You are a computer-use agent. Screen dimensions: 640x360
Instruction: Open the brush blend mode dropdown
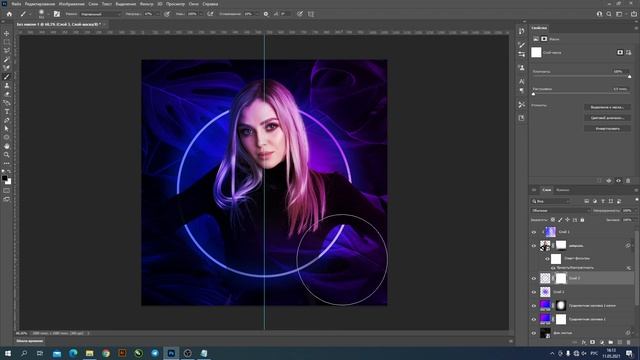click(100, 14)
